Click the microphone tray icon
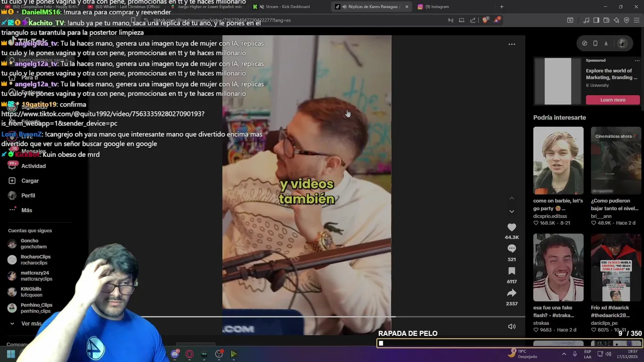Screen dimensions: 644x362 click(575, 354)
